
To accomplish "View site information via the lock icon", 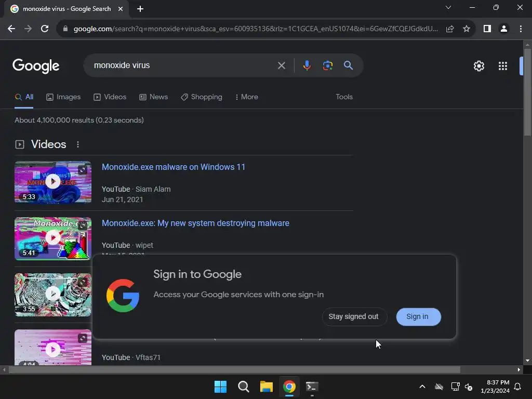I will coord(65,29).
